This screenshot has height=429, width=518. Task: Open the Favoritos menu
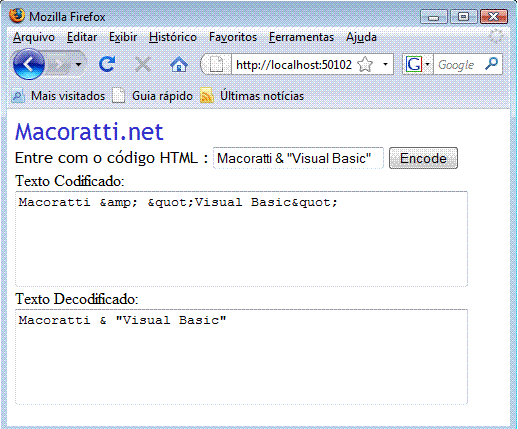tap(233, 37)
